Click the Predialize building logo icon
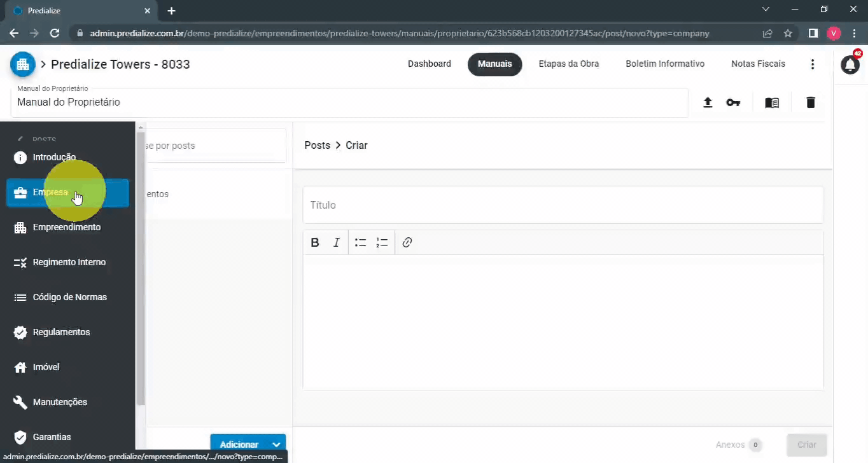The height and width of the screenshot is (463, 868). (23, 64)
